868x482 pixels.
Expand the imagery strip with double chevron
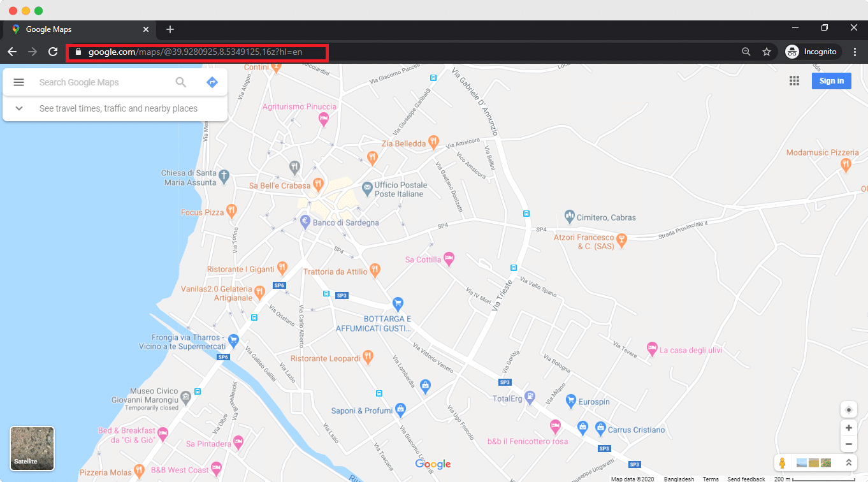point(848,463)
